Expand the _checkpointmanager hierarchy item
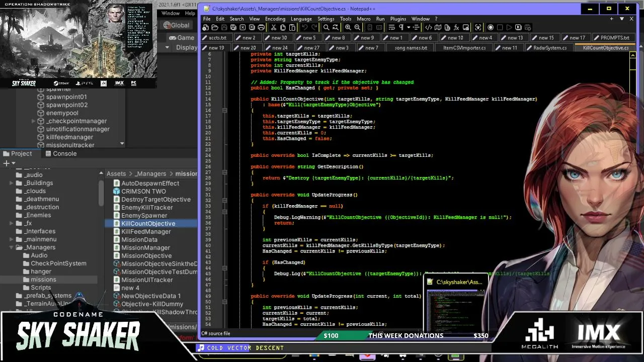This screenshot has height=362, width=644. point(34,121)
